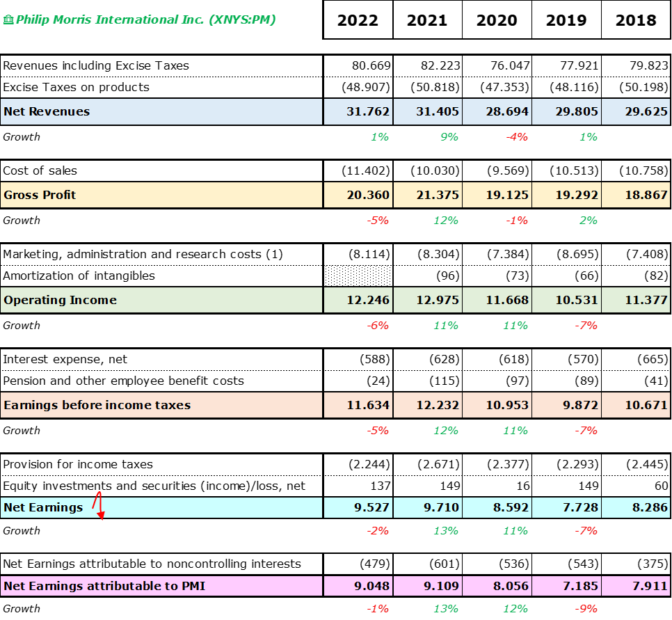Viewport: 672px width, 620px height.
Task: Click Net Earnings attributable to noncontrolling interests label
Action: pyautogui.click(x=152, y=564)
